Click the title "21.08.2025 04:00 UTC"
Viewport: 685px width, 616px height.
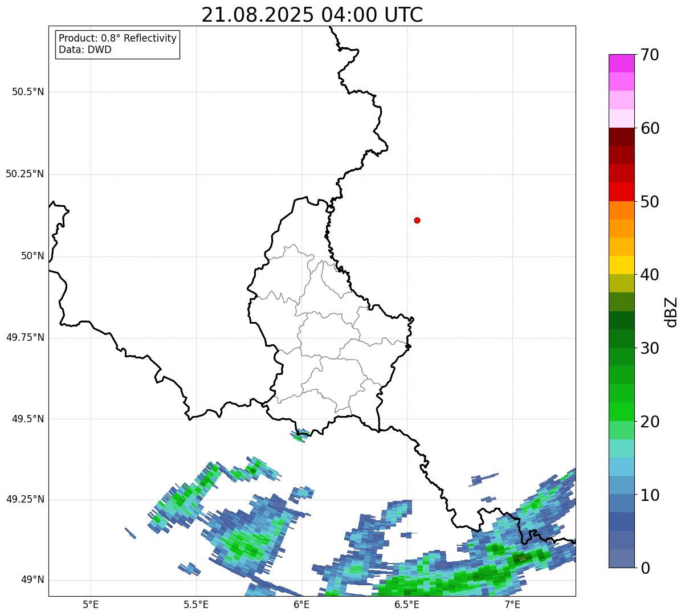312,14
